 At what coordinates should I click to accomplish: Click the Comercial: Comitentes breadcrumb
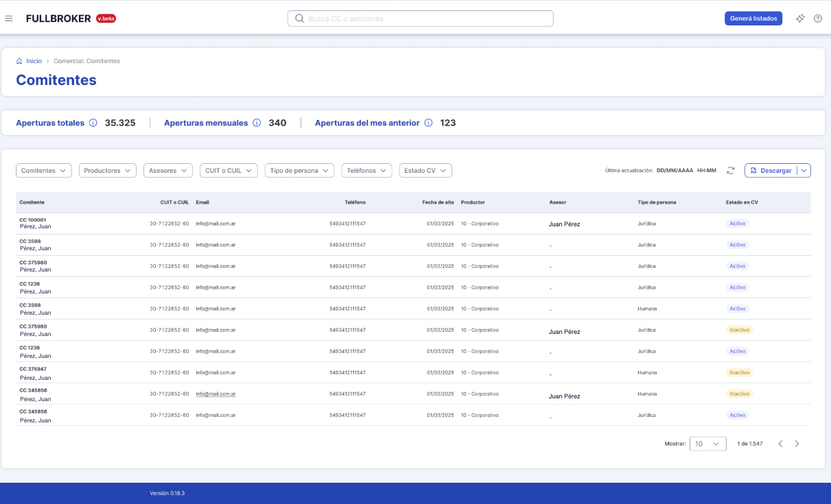tap(86, 61)
